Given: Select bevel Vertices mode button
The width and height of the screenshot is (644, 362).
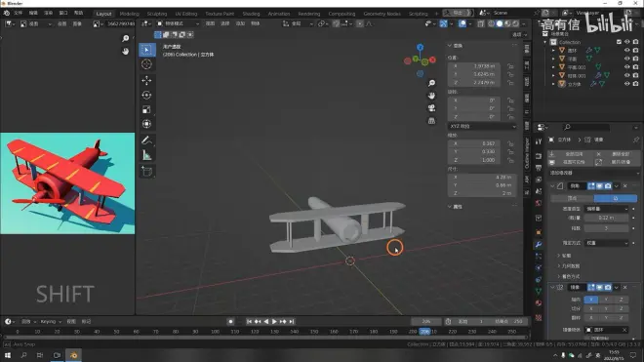Looking at the screenshot, I should pos(572,198).
